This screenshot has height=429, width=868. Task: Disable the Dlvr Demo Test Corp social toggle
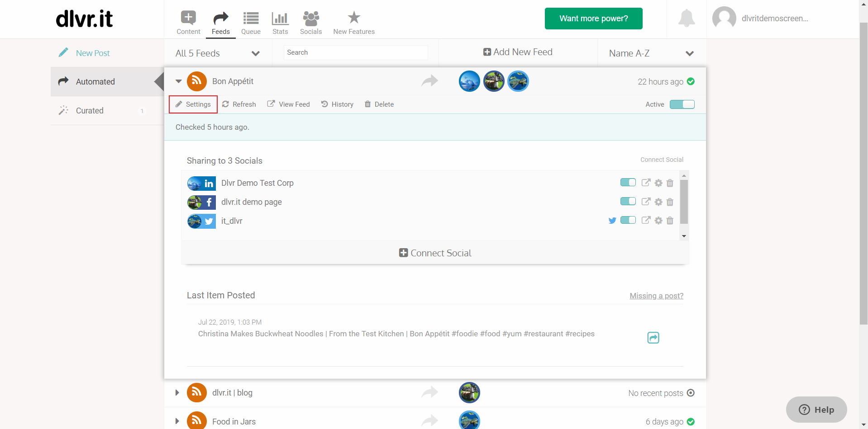[x=628, y=182]
